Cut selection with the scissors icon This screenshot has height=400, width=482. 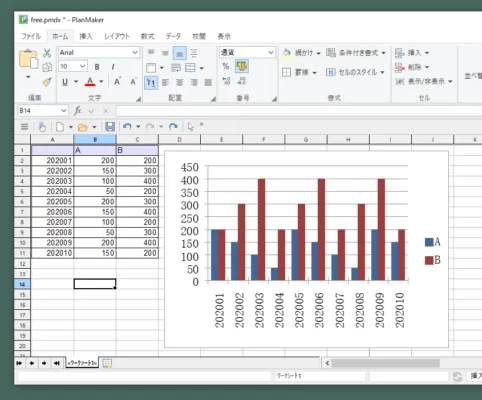[47, 53]
